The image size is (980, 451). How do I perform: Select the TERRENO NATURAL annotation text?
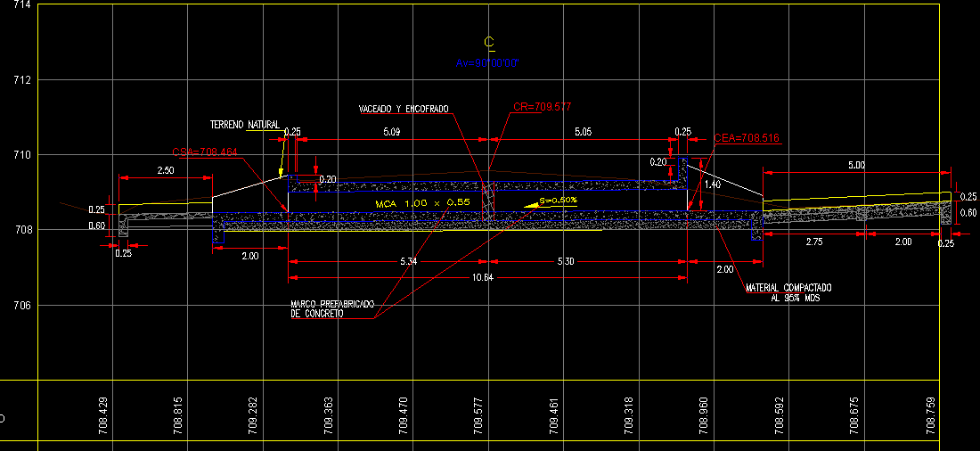[x=244, y=125]
